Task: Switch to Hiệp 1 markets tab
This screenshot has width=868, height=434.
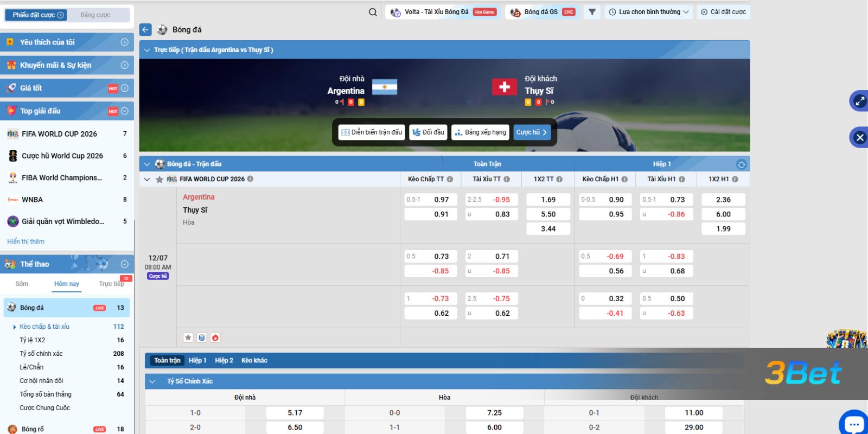Action: [x=197, y=360]
